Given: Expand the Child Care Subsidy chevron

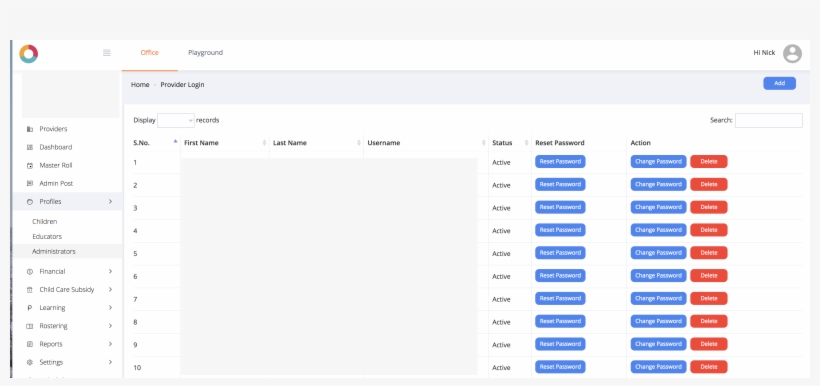Looking at the screenshot, I should coord(110,289).
